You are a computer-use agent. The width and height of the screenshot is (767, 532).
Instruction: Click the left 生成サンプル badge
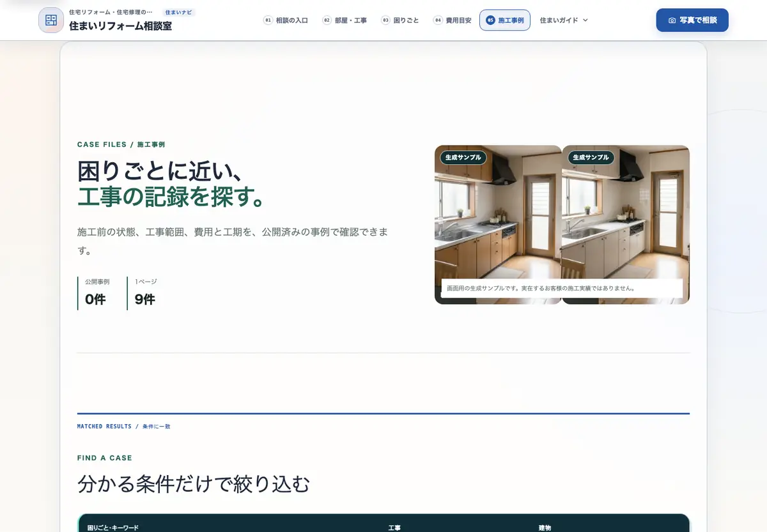pyautogui.click(x=463, y=157)
